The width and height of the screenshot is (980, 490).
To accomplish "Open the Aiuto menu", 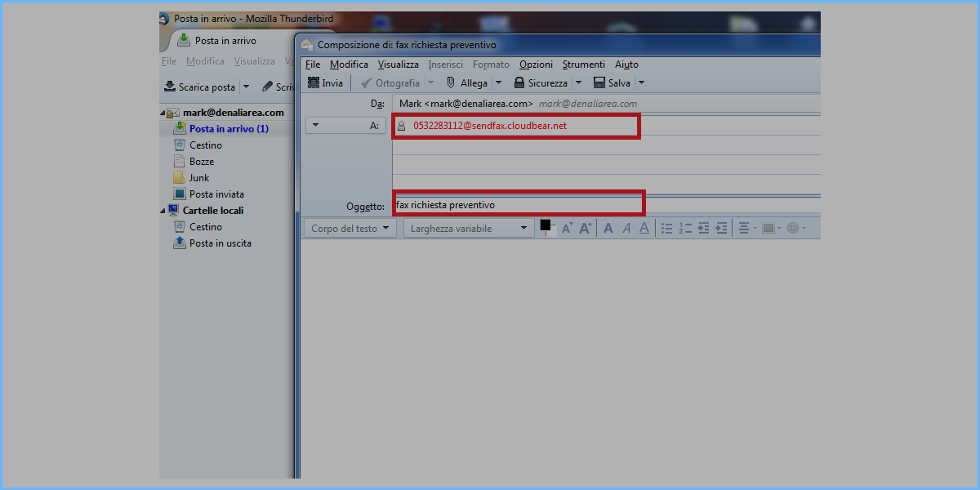I will [x=626, y=65].
